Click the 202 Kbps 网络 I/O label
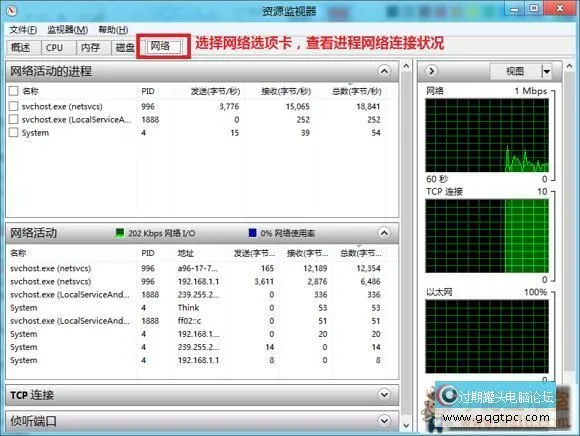The height and width of the screenshot is (436, 580). point(161,233)
